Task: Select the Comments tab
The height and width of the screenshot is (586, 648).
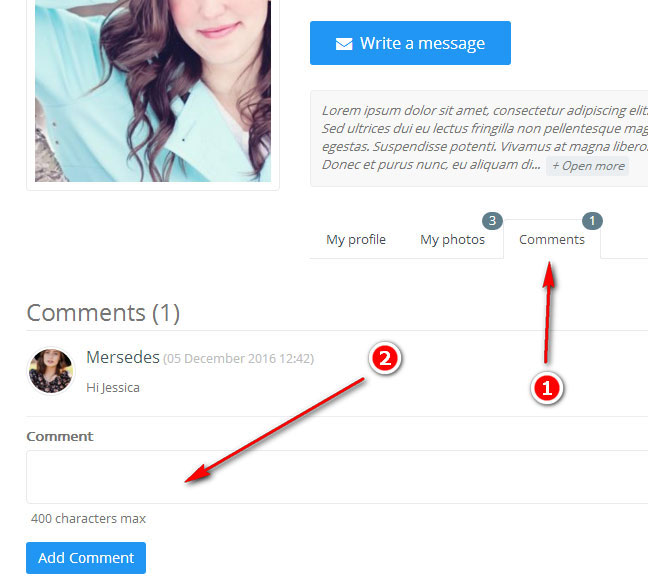Action: [x=552, y=240]
